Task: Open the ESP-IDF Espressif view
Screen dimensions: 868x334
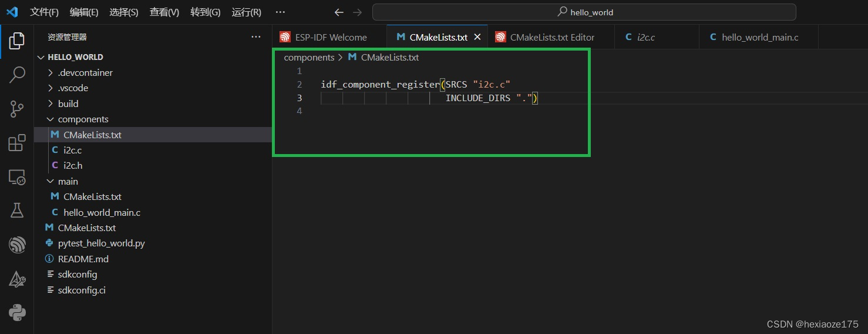Action: tap(17, 245)
